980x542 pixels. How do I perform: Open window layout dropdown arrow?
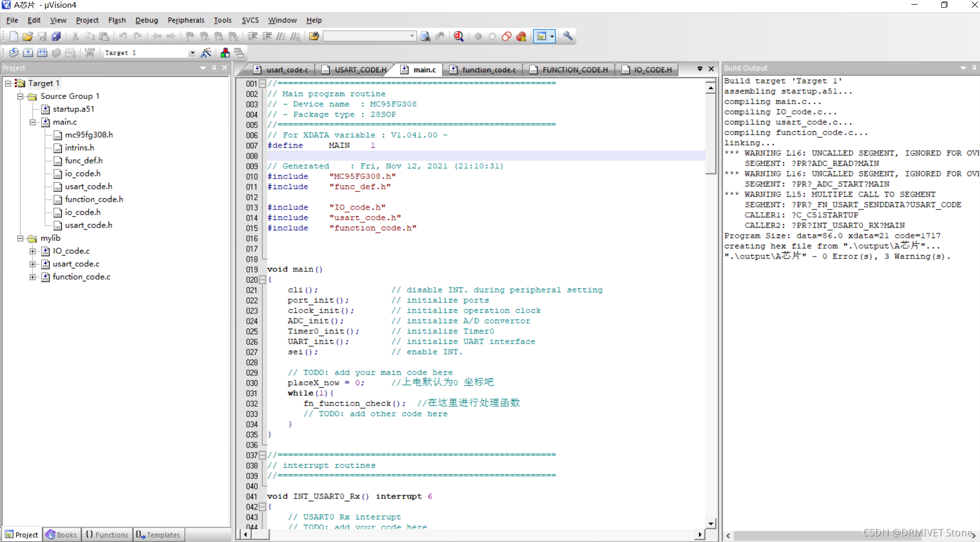click(552, 36)
